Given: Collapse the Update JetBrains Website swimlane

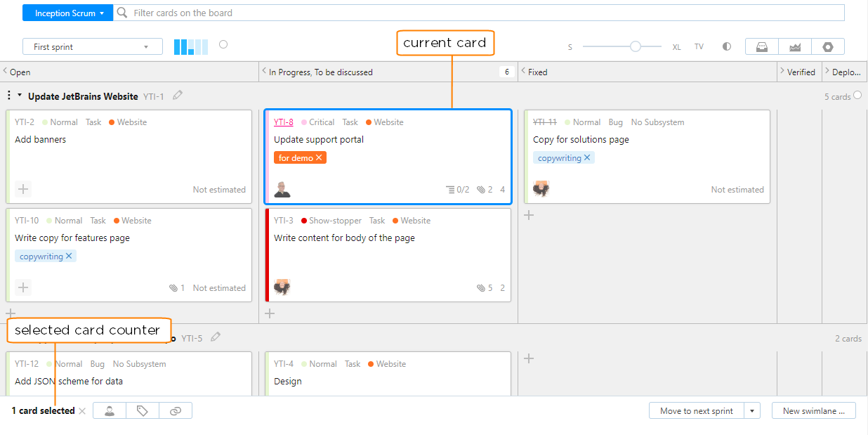Looking at the screenshot, I should 20,96.
